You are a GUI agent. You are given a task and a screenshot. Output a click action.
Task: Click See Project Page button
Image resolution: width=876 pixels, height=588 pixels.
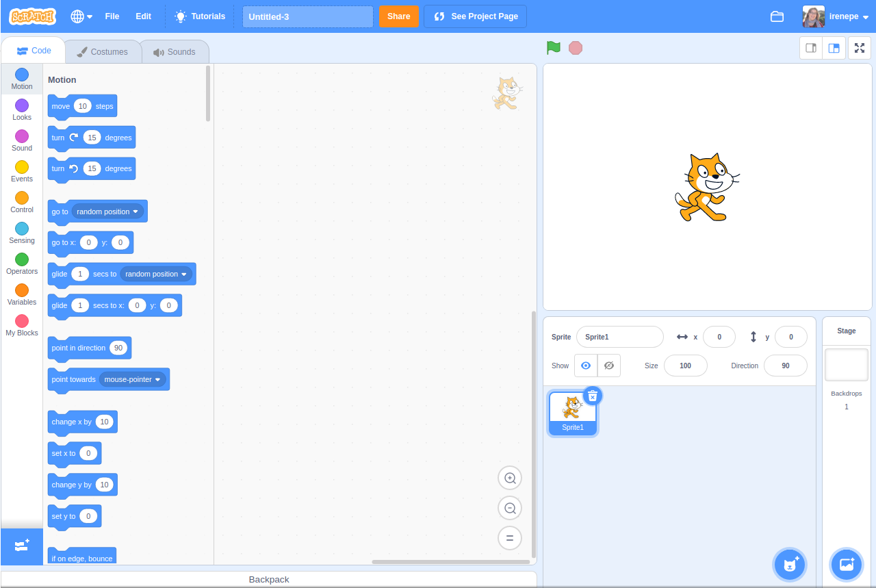click(476, 16)
